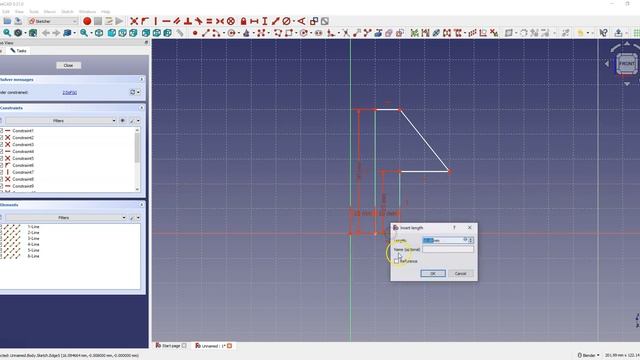Select the Create Rectangle tool
This screenshot has height=360, width=640.
(289, 33)
